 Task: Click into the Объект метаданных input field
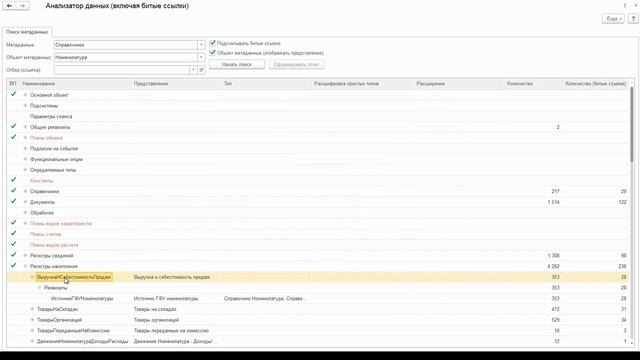[x=126, y=57]
